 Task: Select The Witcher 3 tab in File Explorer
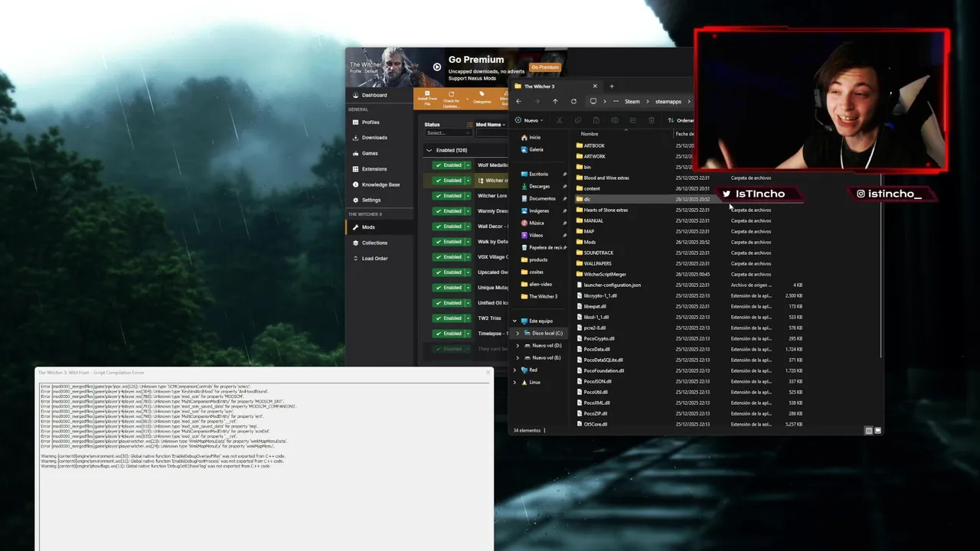(x=557, y=86)
